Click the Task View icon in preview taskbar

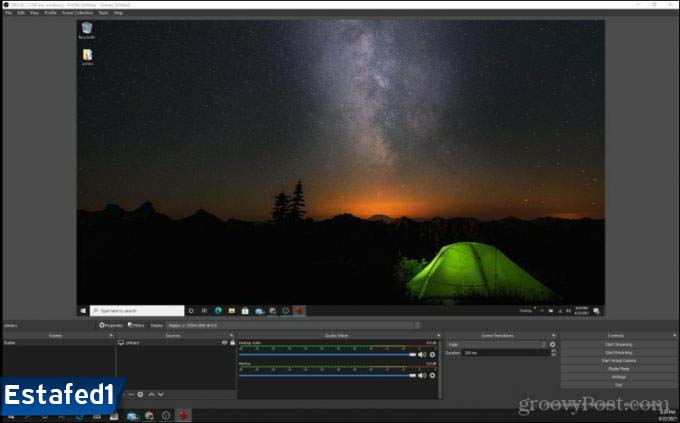tap(204, 311)
